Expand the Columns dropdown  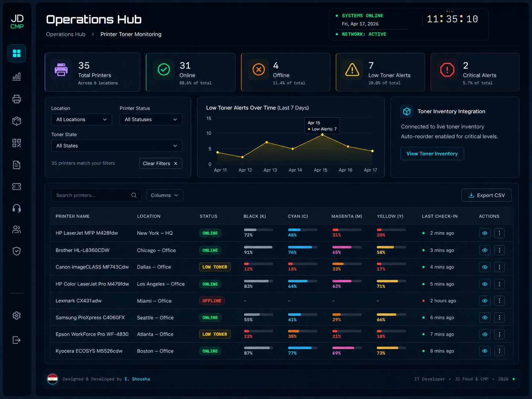click(x=165, y=195)
